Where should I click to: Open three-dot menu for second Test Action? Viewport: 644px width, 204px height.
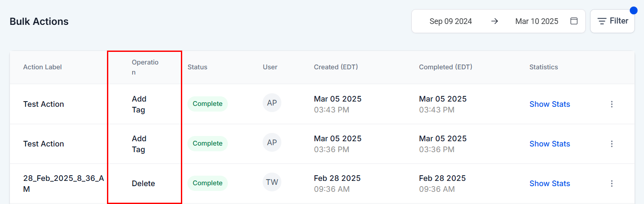point(612,144)
